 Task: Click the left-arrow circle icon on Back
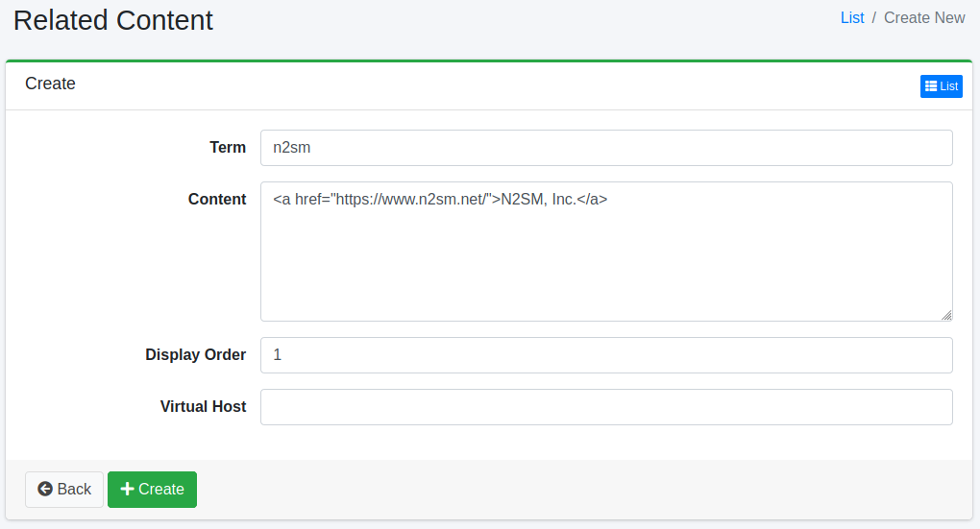[x=45, y=490]
